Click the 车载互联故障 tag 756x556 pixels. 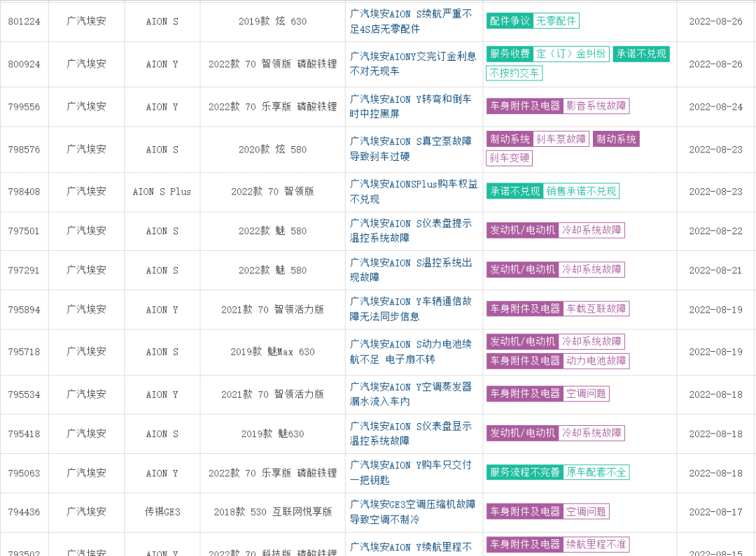(x=596, y=308)
